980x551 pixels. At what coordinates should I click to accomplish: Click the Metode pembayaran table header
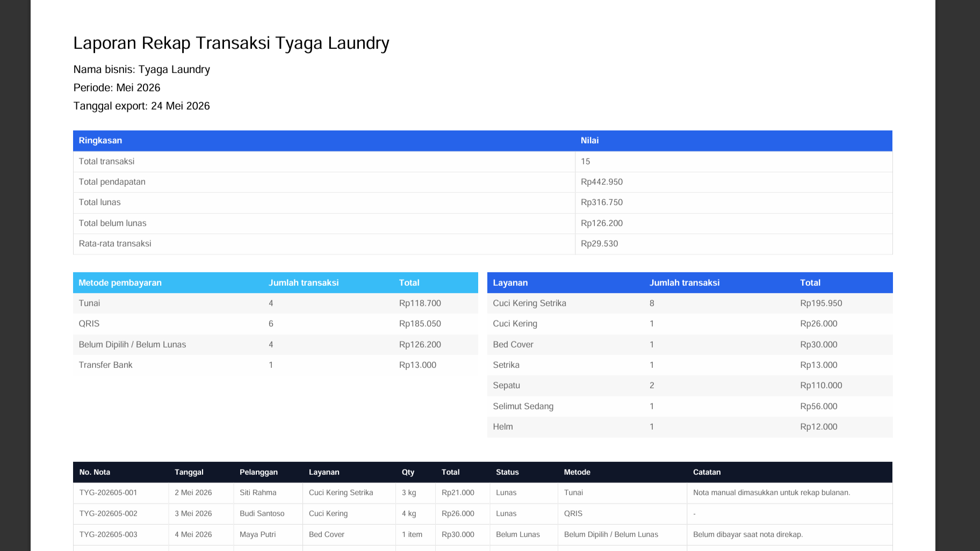point(120,283)
